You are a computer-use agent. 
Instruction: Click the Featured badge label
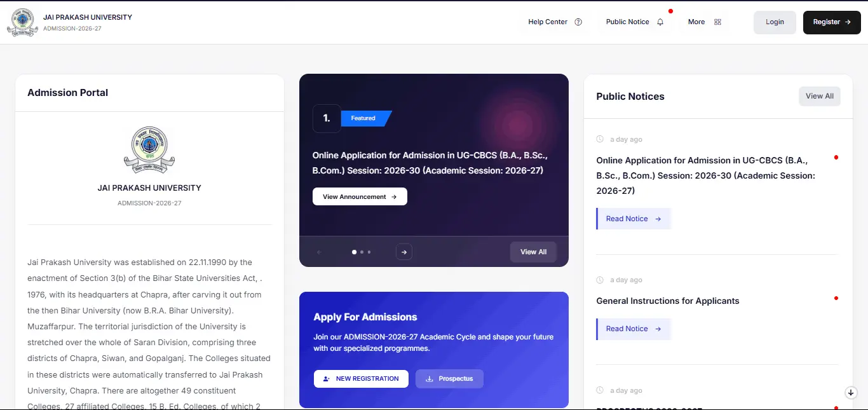[x=364, y=118]
